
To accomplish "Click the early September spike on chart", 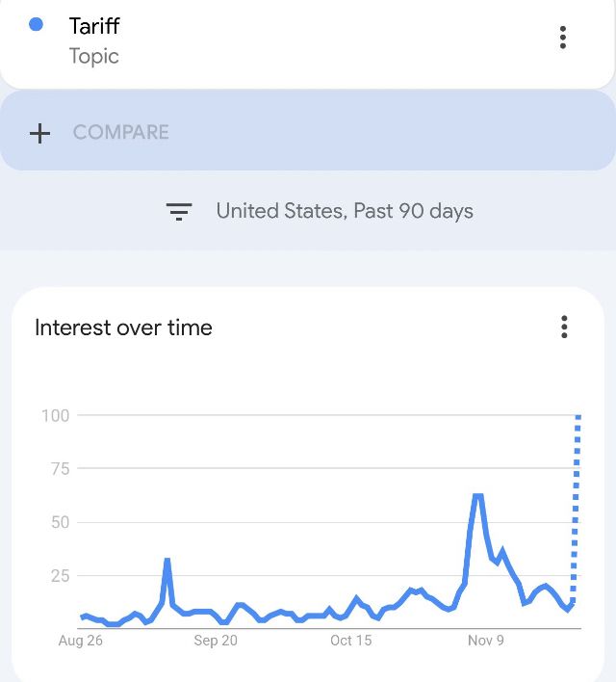I will [x=167, y=561].
